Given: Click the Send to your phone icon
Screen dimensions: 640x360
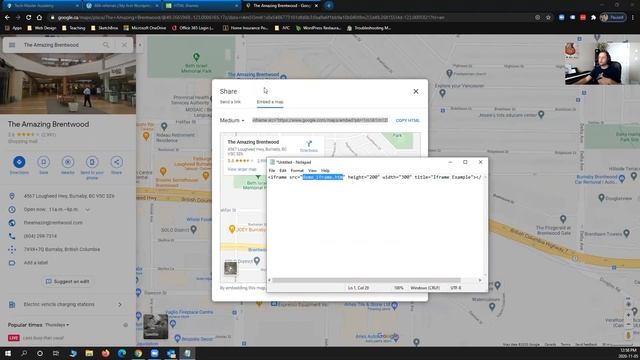Looking at the screenshot, I should (x=92, y=162).
